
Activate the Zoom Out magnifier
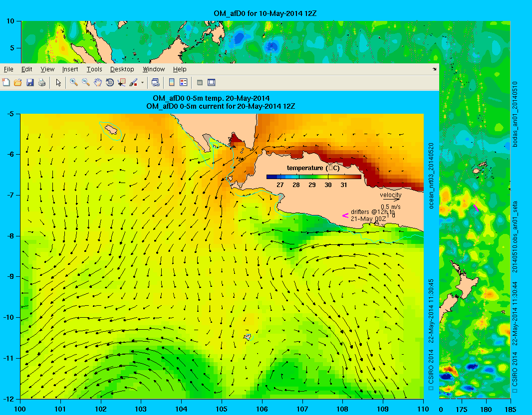pyautogui.click(x=85, y=82)
